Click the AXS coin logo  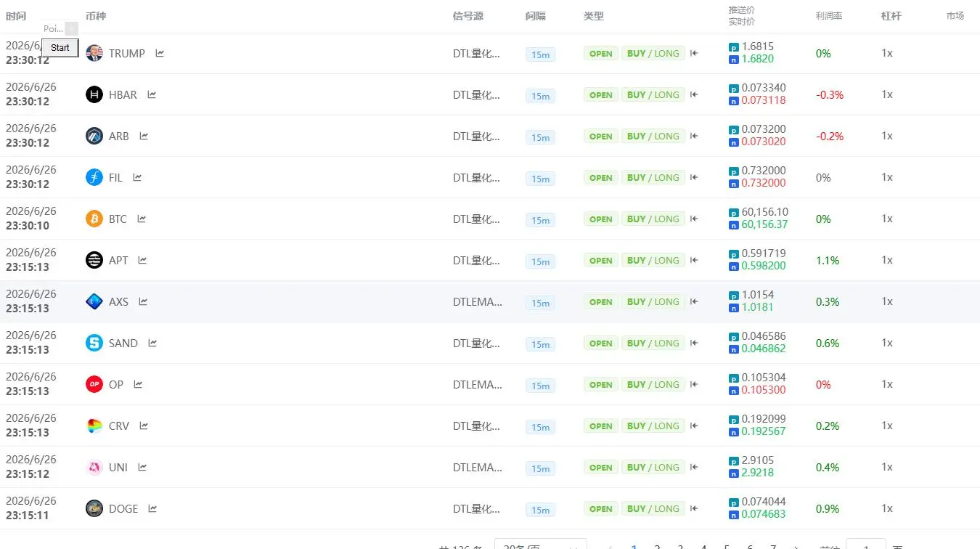pos(94,301)
